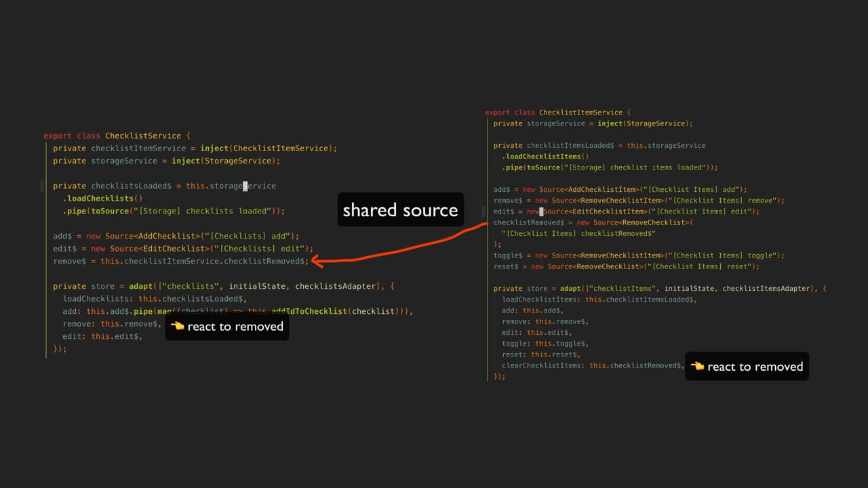
Task: Click the 'shared source' annotation label
Action: [x=400, y=209]
